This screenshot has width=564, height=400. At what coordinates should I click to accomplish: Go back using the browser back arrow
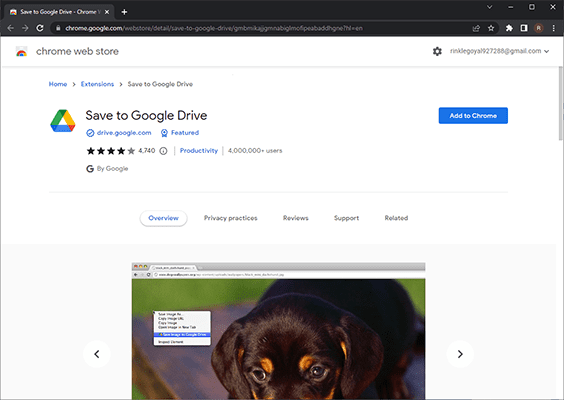(10, 28)
